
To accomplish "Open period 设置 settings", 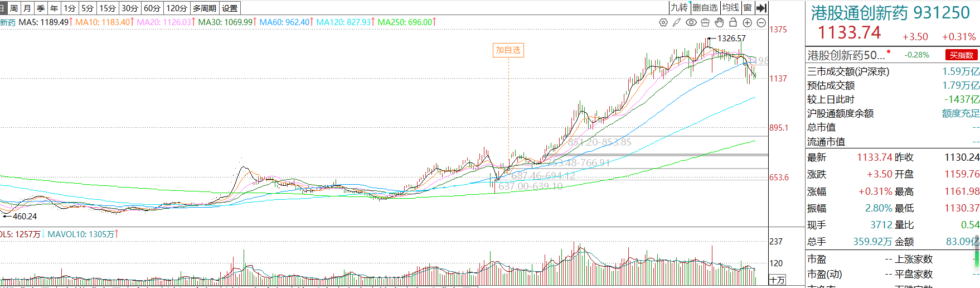I will point(230,8).
